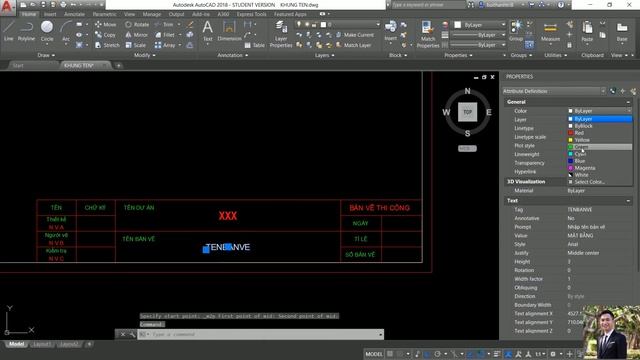Viewport: 640px width, 360px height.
Task: Collapse the General properties section
Action: tap(628, 102)
